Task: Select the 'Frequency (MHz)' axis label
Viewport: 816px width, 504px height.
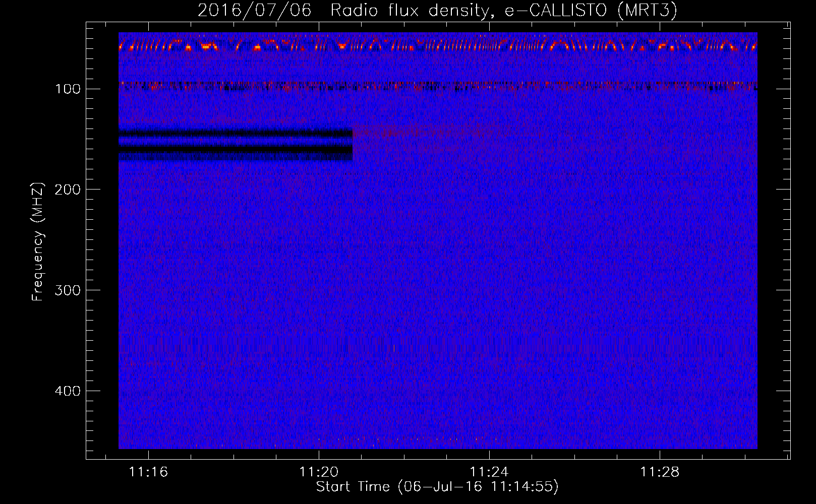Action: click(38, 242)
